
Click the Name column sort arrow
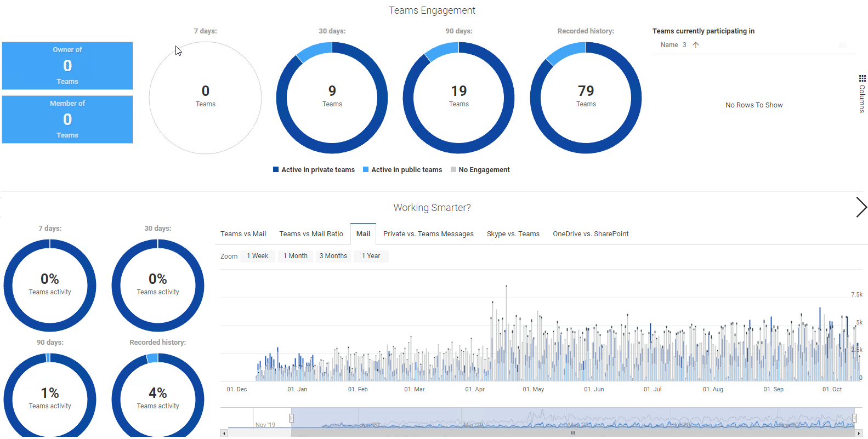click(x=696, y=45)
